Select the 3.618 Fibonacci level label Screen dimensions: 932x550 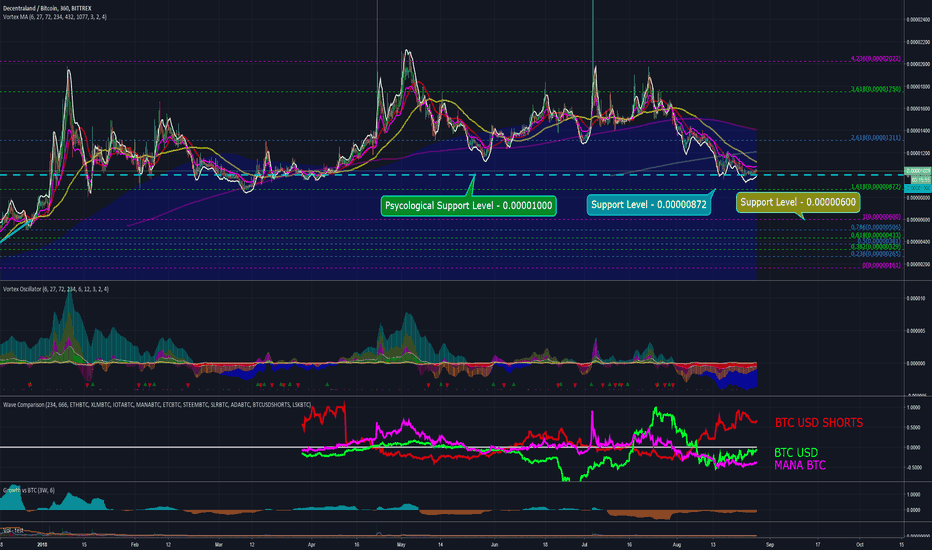(876, 89)
